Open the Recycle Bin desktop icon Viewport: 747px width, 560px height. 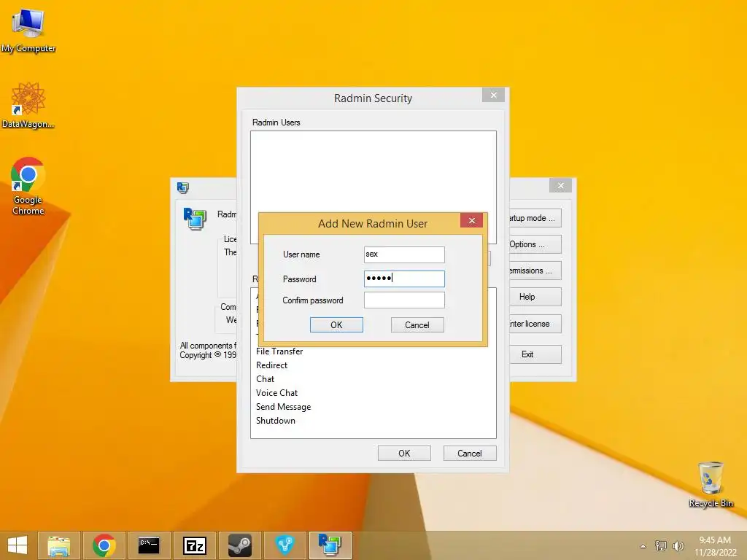pyautogui.click(x=711, y=484)
